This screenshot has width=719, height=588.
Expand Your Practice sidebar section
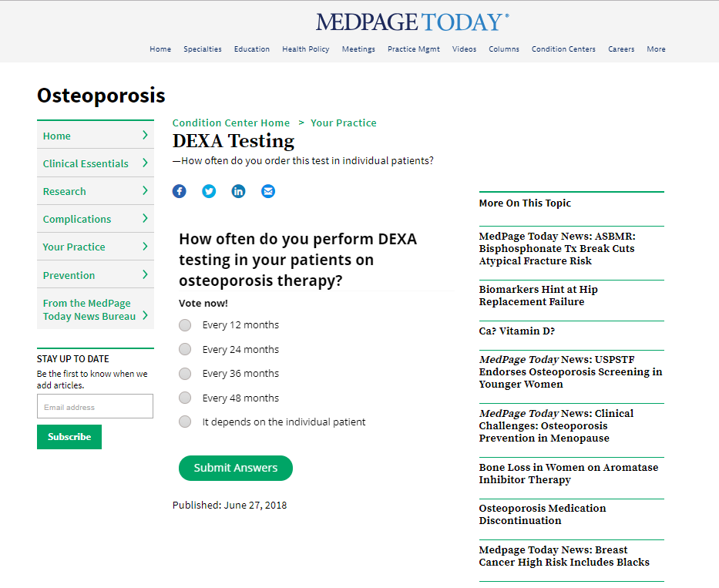[x=96, y=247]
